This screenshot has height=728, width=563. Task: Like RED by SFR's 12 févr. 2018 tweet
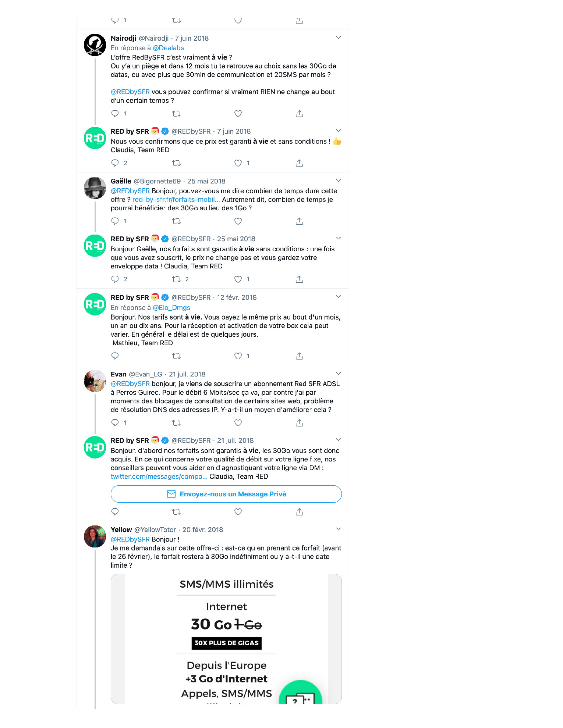238,356
